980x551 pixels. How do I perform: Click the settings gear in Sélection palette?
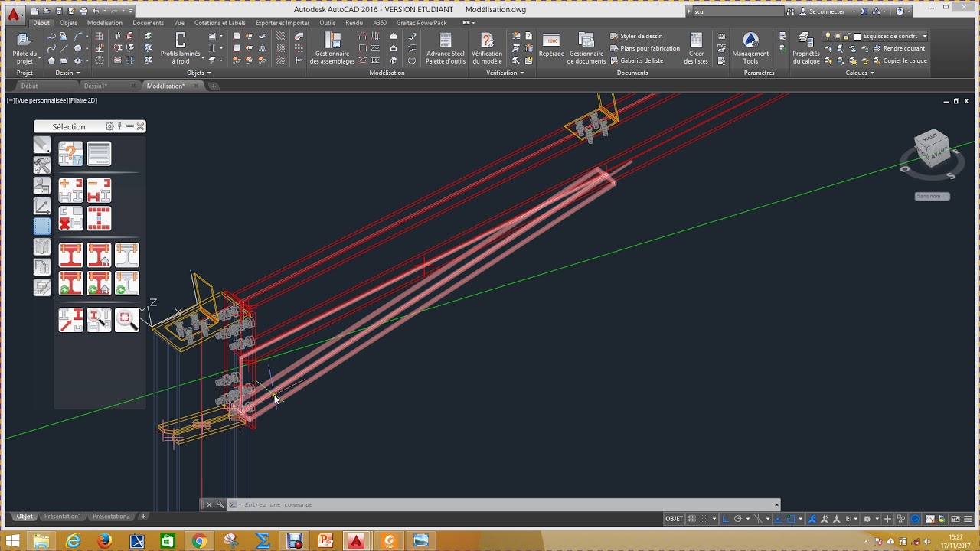(109, 126)
